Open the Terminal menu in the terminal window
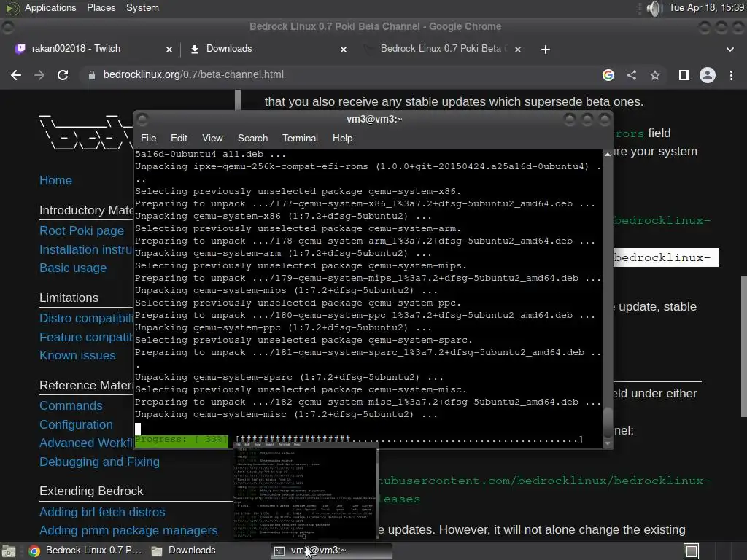747x560 pixels. [300, 138]
